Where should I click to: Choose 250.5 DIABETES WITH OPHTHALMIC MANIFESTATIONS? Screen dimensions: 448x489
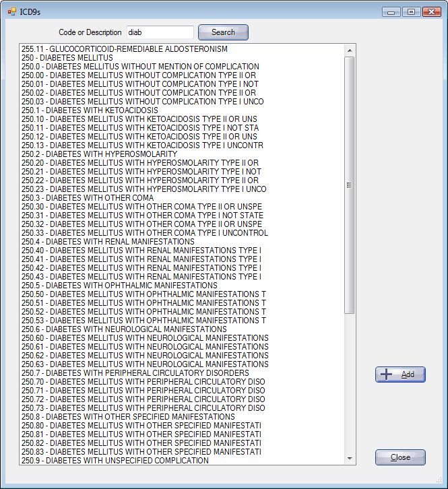(x=119, y=286)
